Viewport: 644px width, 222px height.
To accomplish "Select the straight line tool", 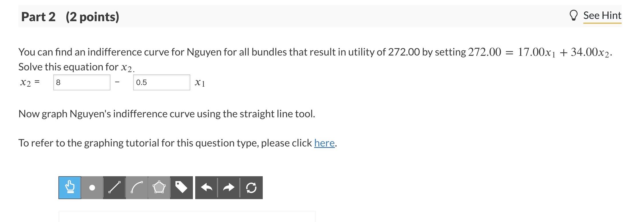I will 114,188.
